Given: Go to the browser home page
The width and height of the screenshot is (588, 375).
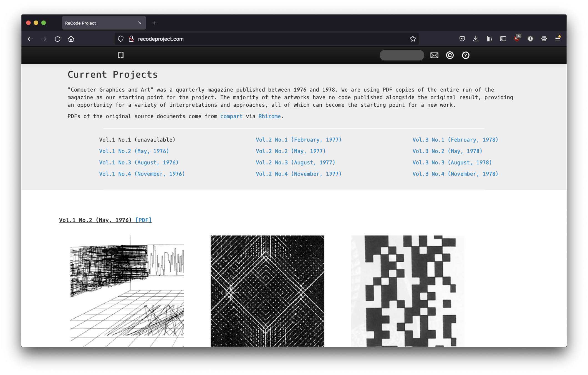Looking at the screenshot, I should tap(71, 39).
